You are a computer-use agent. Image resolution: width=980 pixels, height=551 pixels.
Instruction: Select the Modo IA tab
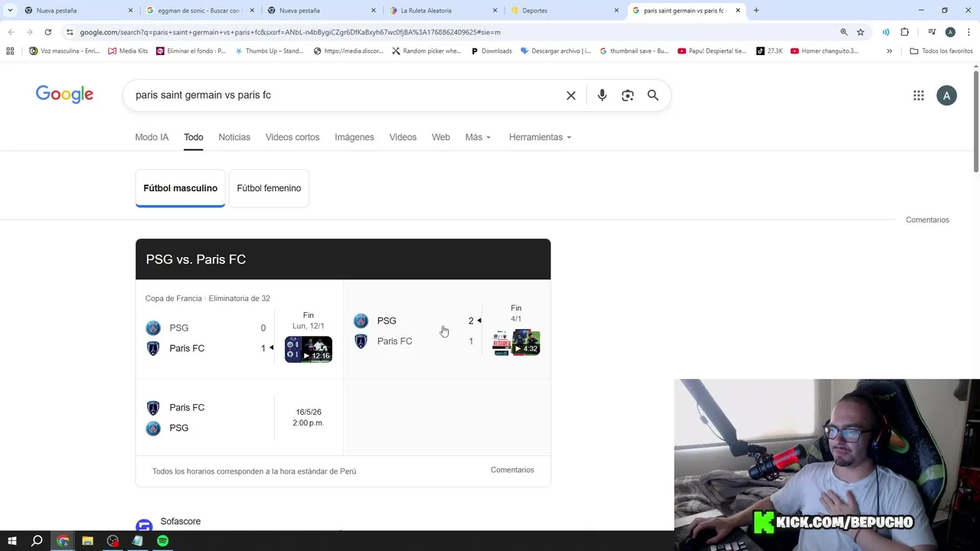152,137
